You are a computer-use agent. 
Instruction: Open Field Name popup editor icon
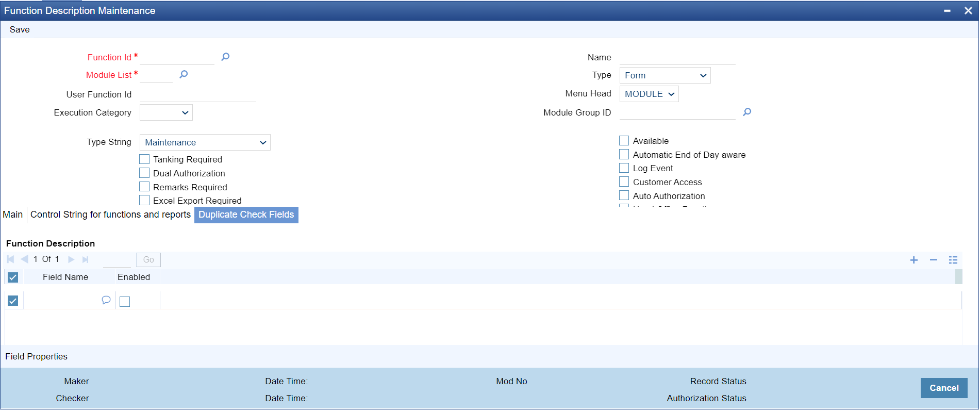[x=106, y=300]
